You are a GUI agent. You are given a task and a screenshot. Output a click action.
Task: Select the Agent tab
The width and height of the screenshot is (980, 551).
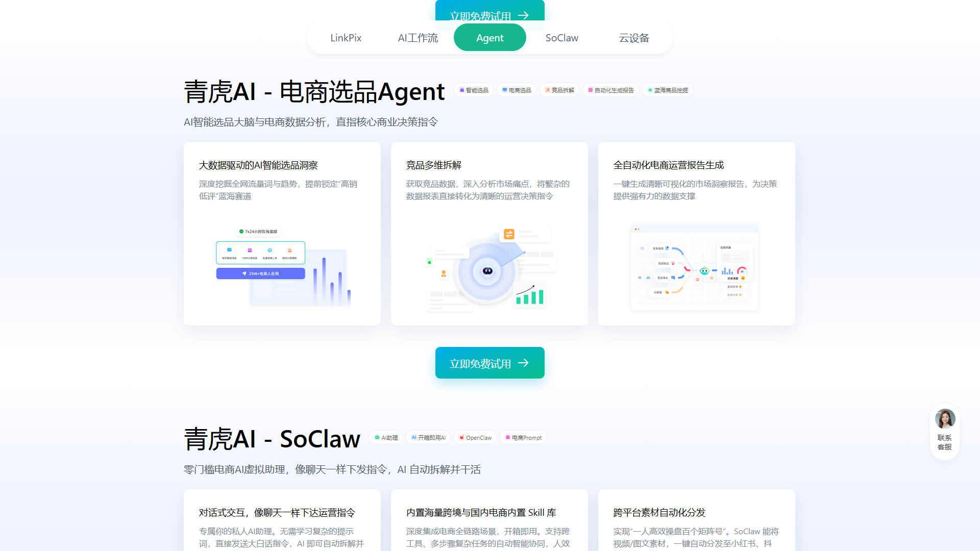point(489,38)
